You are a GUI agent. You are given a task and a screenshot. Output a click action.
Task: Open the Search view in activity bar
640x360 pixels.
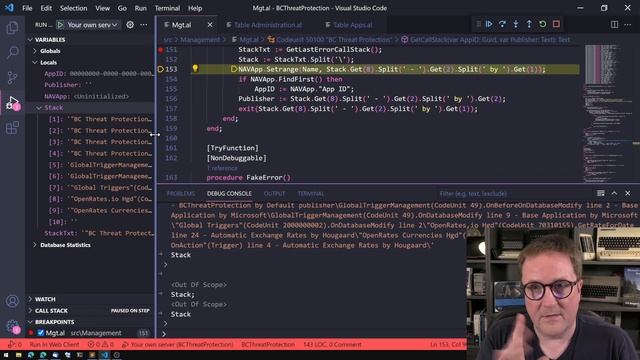click(12, 52)
